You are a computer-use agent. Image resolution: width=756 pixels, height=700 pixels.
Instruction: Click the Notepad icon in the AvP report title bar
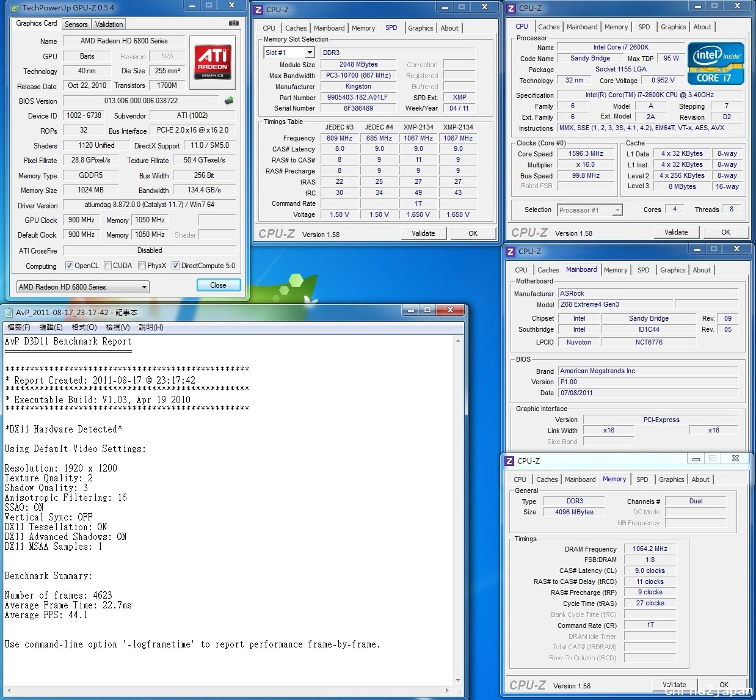point(9,312)
